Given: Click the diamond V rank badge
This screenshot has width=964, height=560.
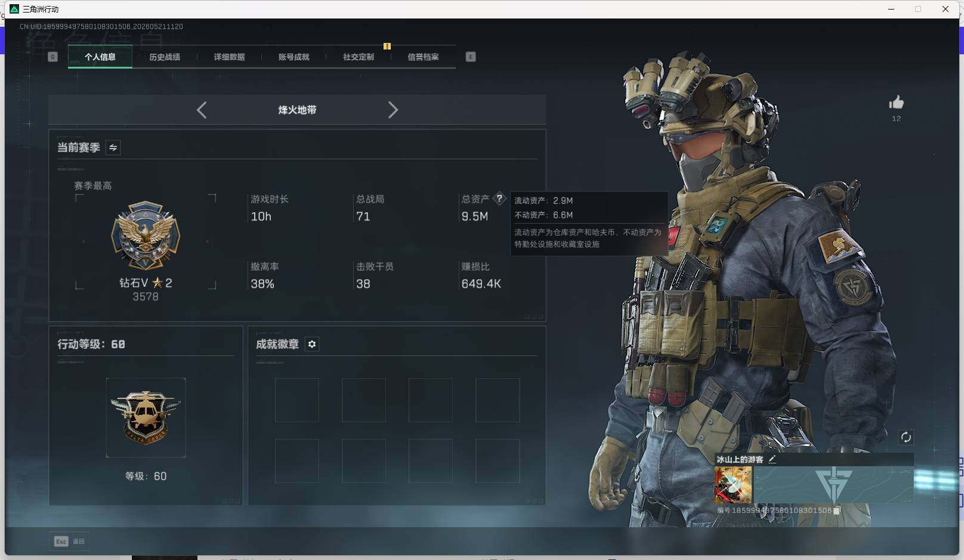Looking at the screenshot, I should point(146,236).
